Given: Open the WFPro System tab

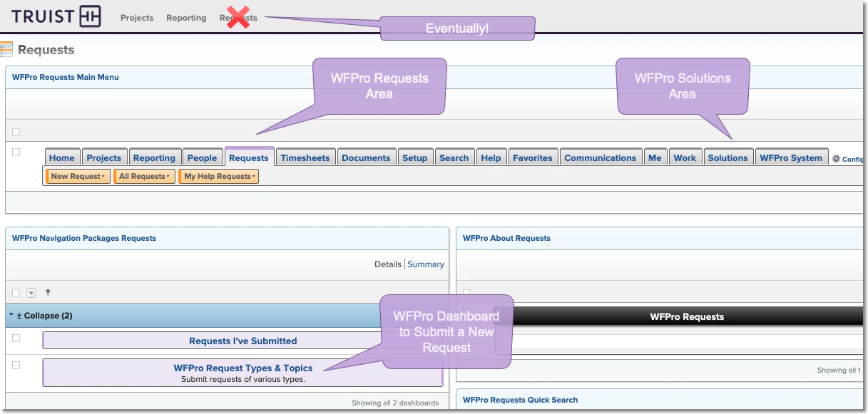Looking at the screenshot, I should (x=791, y=157).
